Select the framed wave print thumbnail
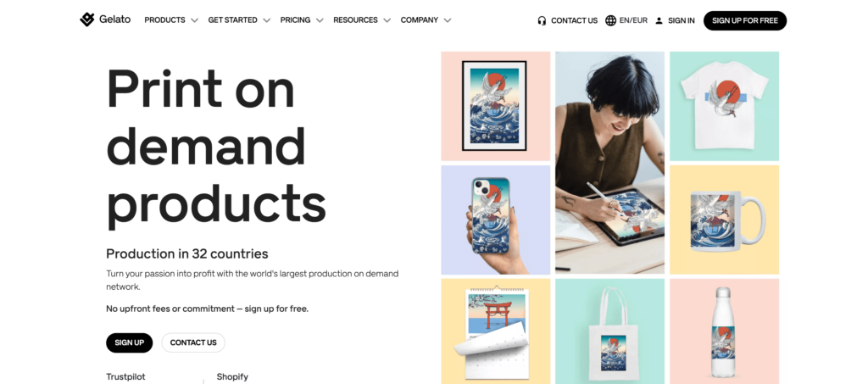 [495, 106]
